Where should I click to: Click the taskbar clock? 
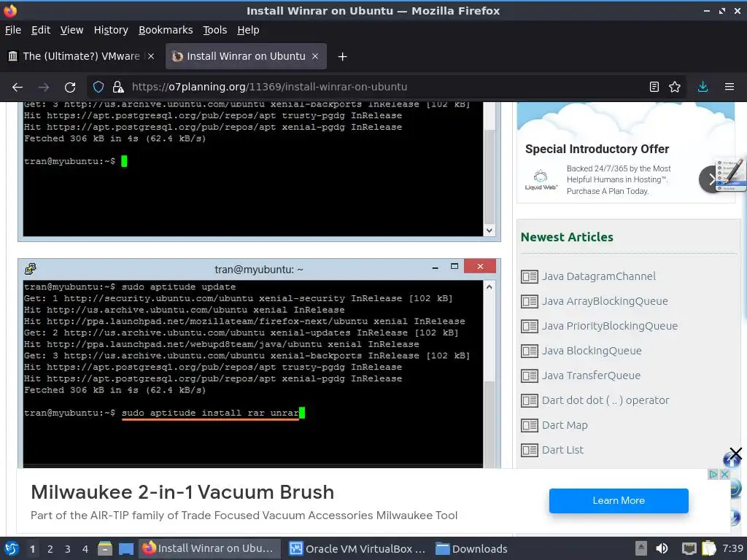click(x=732, y=548)
